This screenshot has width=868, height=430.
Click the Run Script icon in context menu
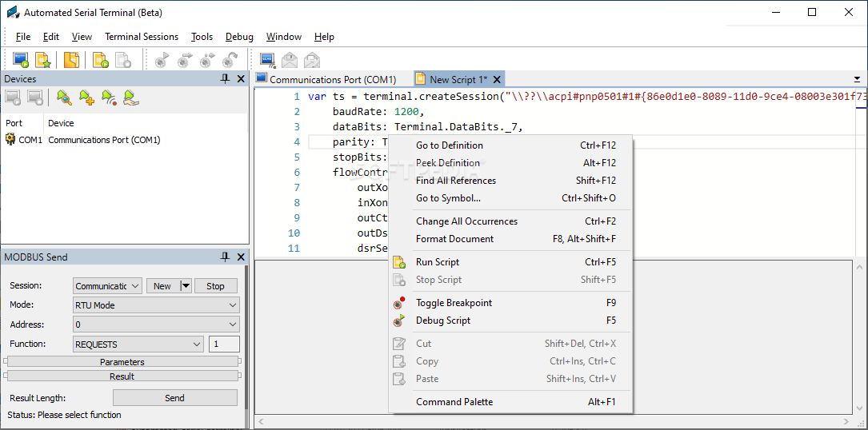[x=399, y=262]
